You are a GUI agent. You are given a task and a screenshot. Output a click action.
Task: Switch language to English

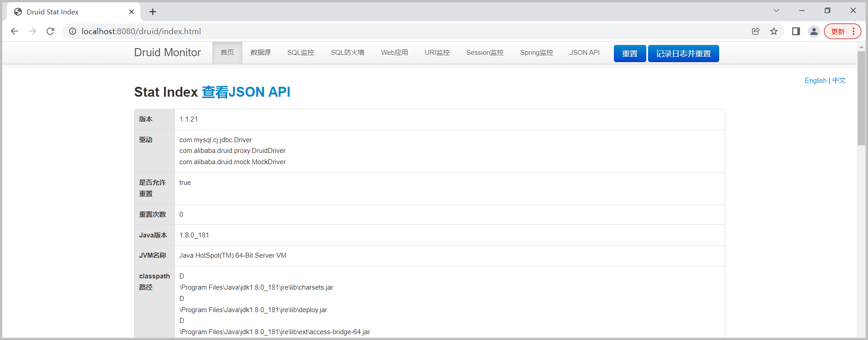coord(815,80)
